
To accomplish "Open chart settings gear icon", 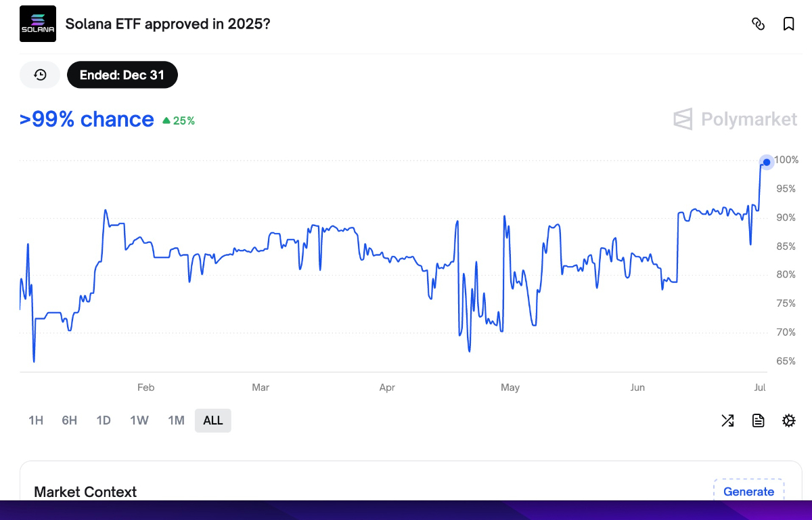I will pos(788,420).
